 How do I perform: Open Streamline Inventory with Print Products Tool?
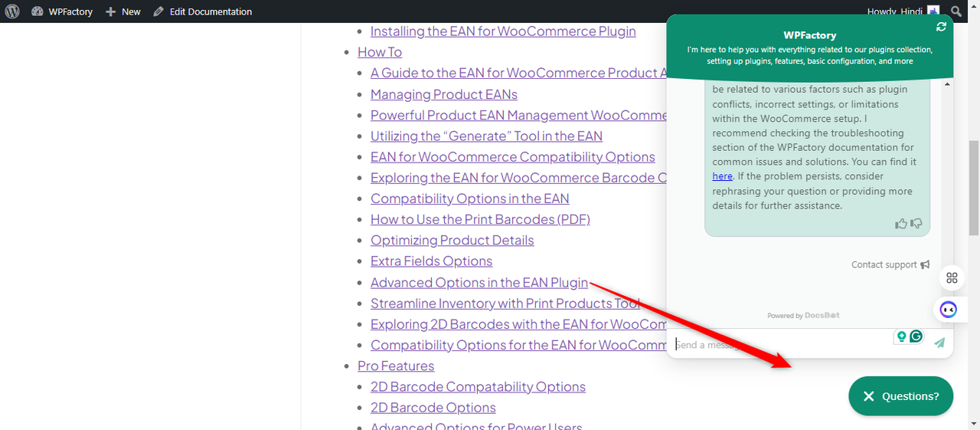coord(505,304)
